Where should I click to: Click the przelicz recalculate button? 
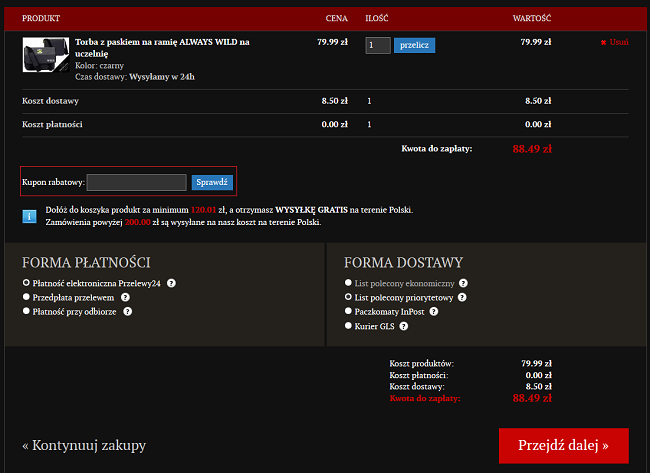415,45
